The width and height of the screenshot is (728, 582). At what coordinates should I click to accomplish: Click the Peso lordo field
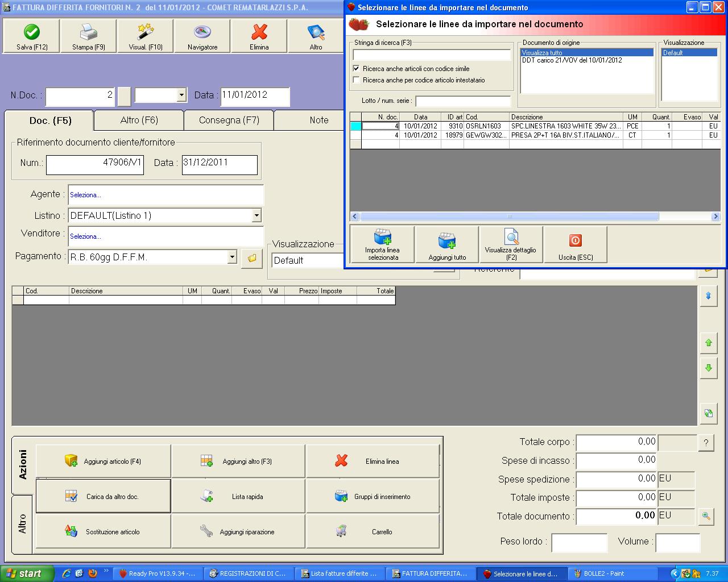[579, 543]
